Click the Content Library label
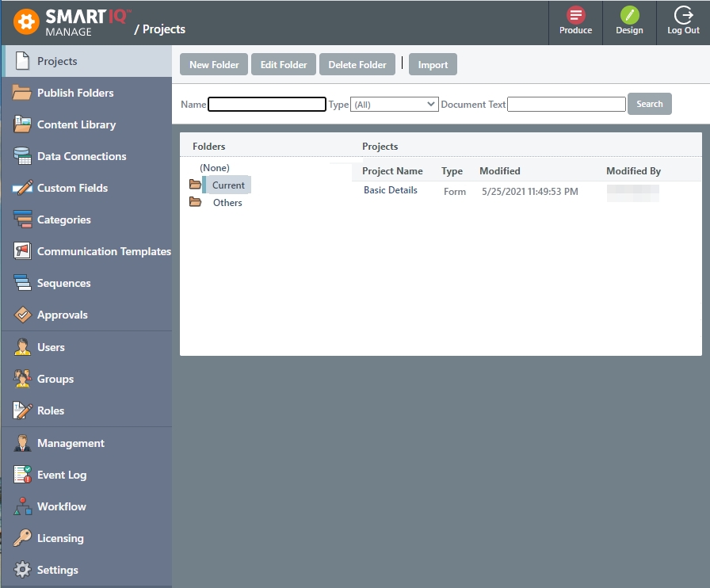The width and height of the screenshot is (710, 588). [77, 124]
